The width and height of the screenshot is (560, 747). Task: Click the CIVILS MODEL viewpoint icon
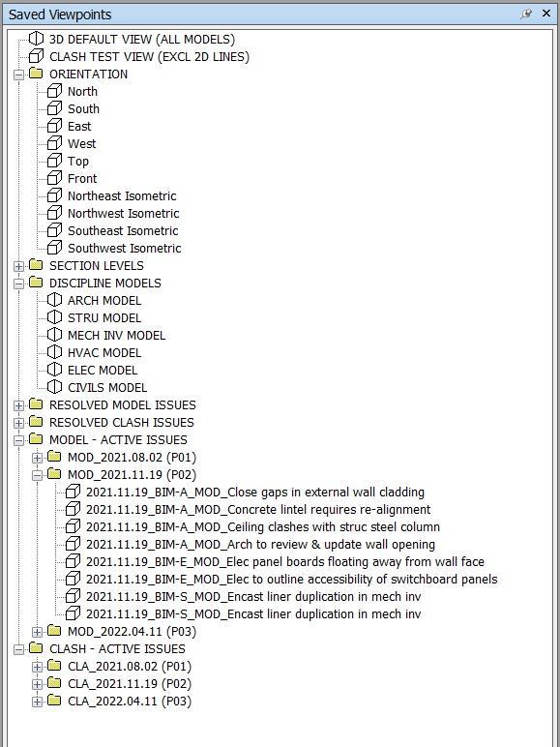[54, 387]
